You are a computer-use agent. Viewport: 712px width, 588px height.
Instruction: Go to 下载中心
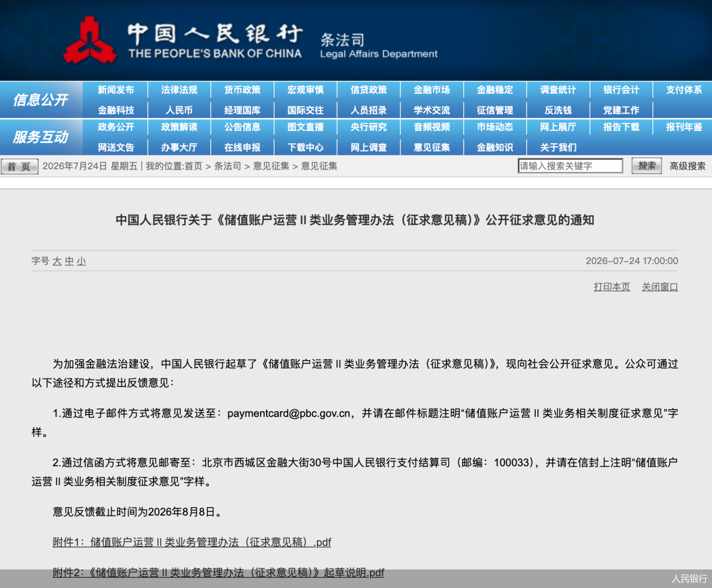coord(305,147)
